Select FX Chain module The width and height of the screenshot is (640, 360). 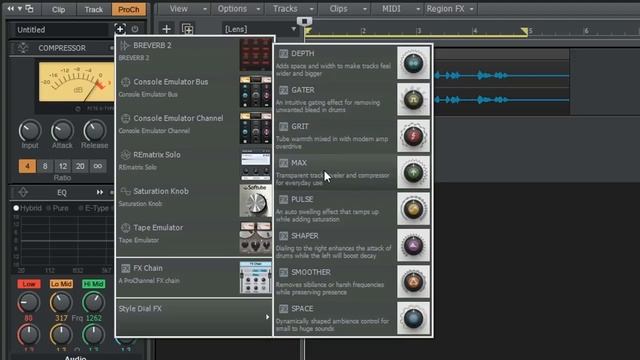pyautogui.click(x=194, y=277)
